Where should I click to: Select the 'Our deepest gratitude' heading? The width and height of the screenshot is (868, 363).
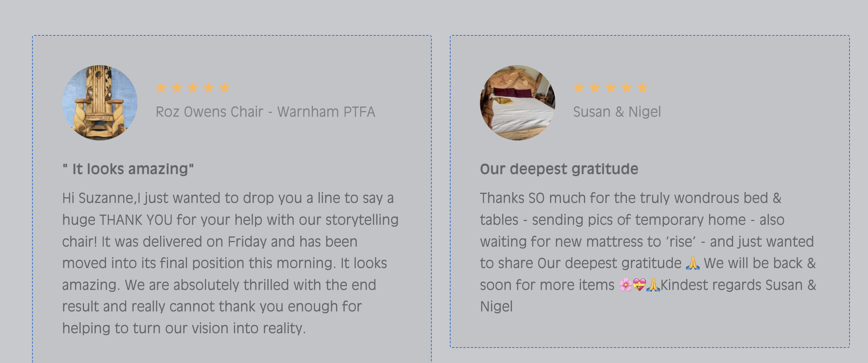[x=559, y=169]
